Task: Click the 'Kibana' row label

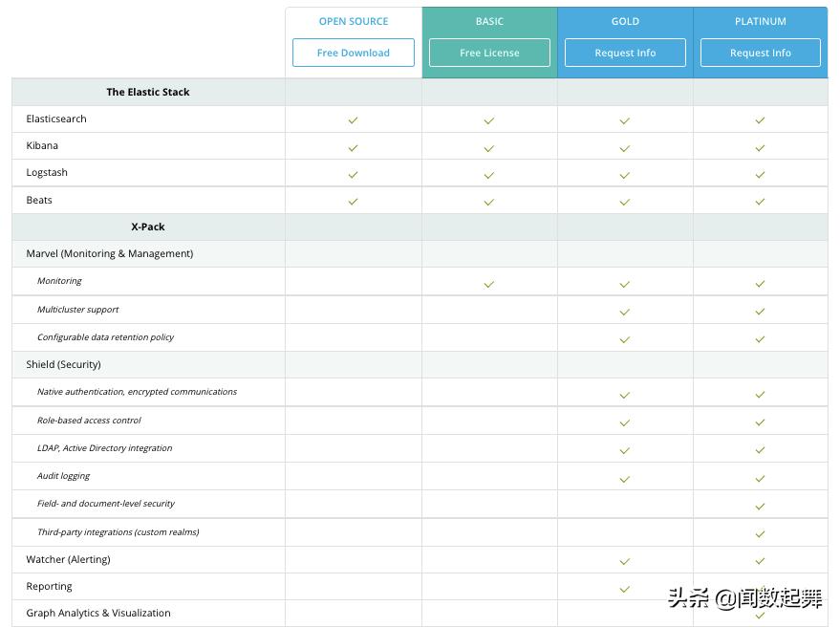Action: (x=42, y=146)
